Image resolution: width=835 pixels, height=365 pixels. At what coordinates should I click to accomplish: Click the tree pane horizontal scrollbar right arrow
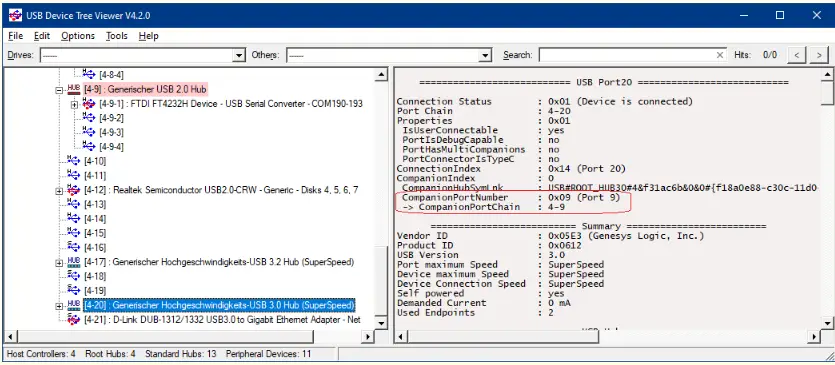point(368,336)
